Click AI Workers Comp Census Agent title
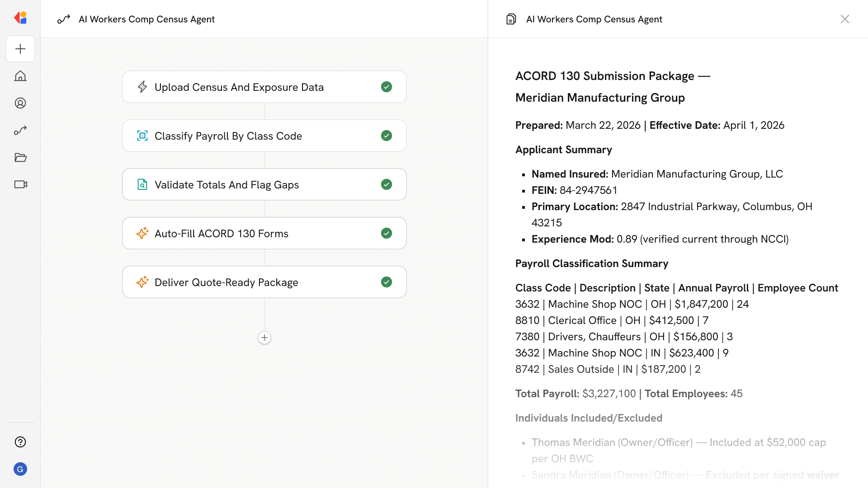This screenshot has width=868, height=488. pos(146,19)
